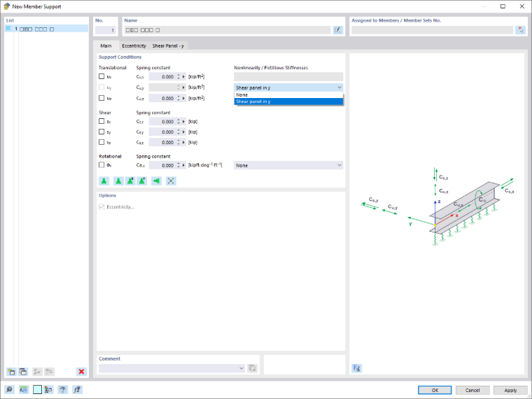The height and width of the screenshot is (399, 532).
Task: Click the fx formula icon in the bottom toolbar
Action: (x=77, y=389)
